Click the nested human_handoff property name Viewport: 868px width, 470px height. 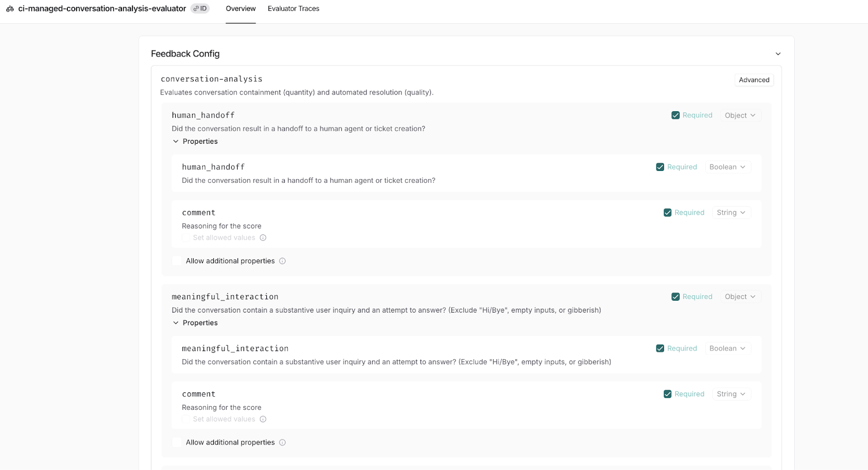click(213, 167)
